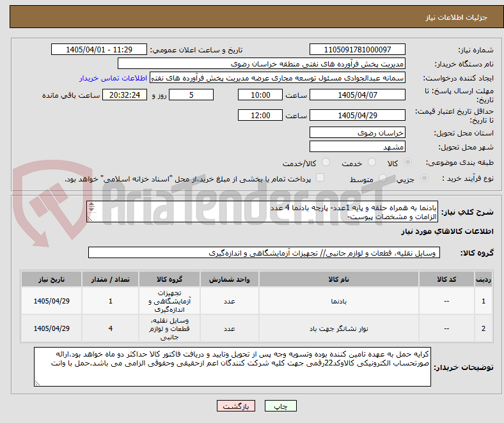Click the بازگشت back button
Viewport: 504px width, 423px height.
[x=236, y=406]
